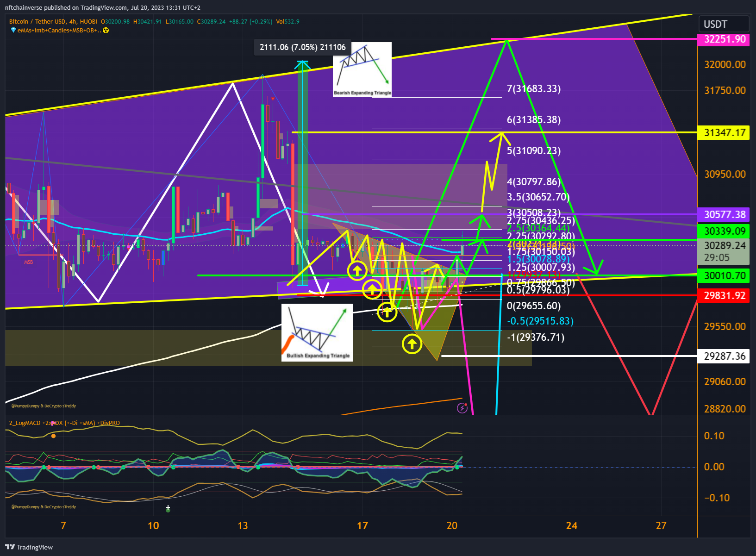Image resolution: width=756 pixels, height=556 pixels.
Task: Click the nftchainverse published on TradingView.com header
Action: [x=103, y=8]
